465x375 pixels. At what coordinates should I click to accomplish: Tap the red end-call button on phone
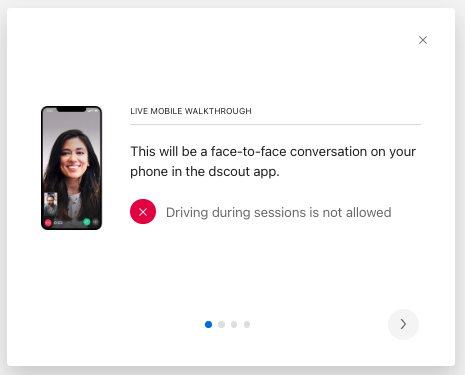(x=48, y=223)
